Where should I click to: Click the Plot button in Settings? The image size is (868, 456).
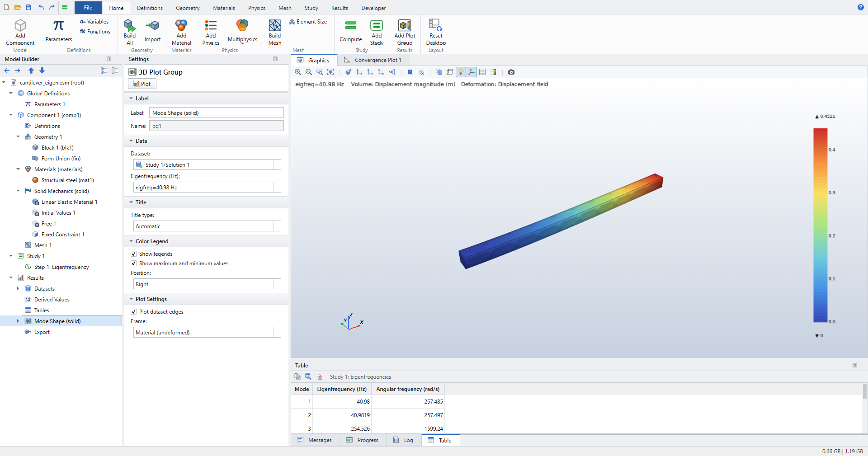[142, 84]
